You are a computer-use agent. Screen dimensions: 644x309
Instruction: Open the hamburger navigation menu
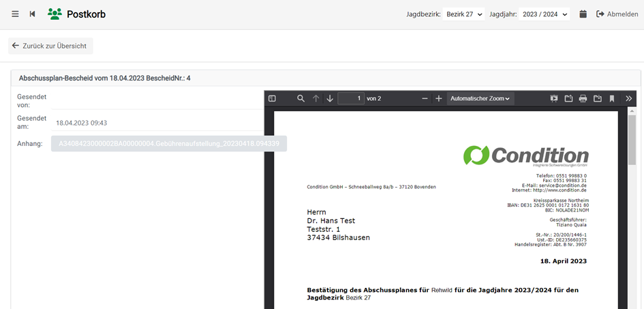click(x=15, y=14)
